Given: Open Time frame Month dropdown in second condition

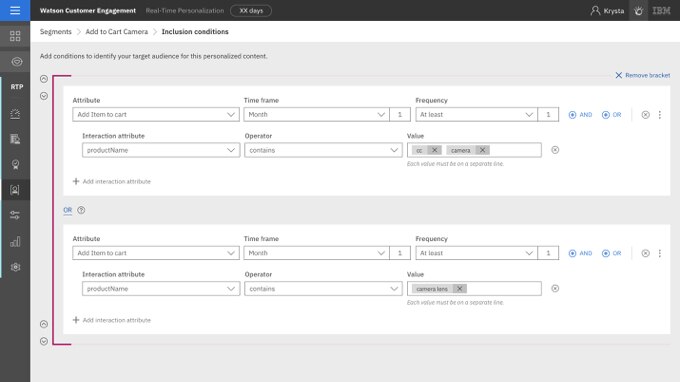Looking at the screenshot, I should coord(316,253).
